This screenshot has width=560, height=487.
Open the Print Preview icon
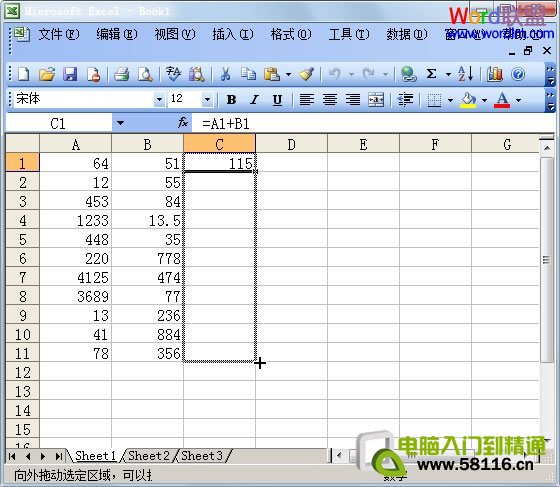click(x=145, y=74)
